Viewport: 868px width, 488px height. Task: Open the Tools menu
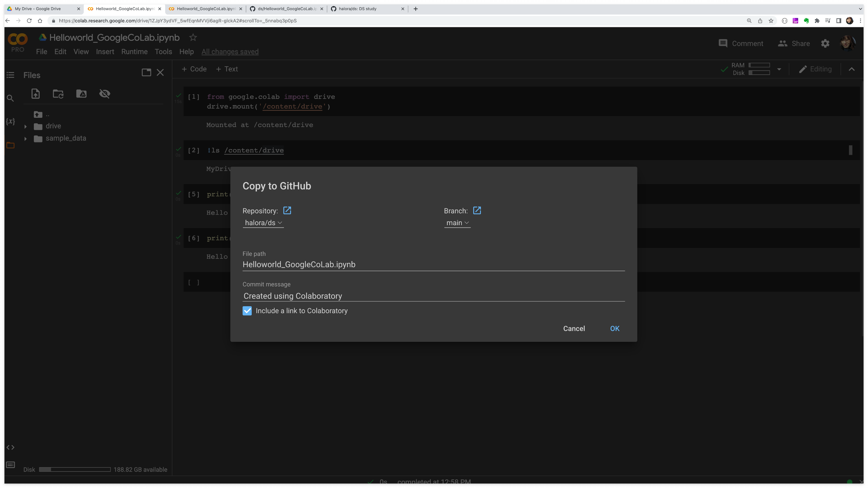163,52
